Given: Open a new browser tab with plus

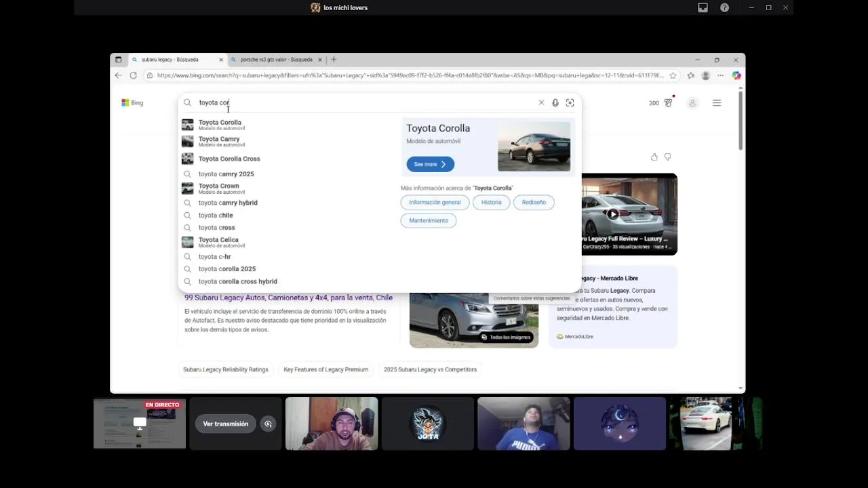Looking at the screenshot, I should point(333,60).
